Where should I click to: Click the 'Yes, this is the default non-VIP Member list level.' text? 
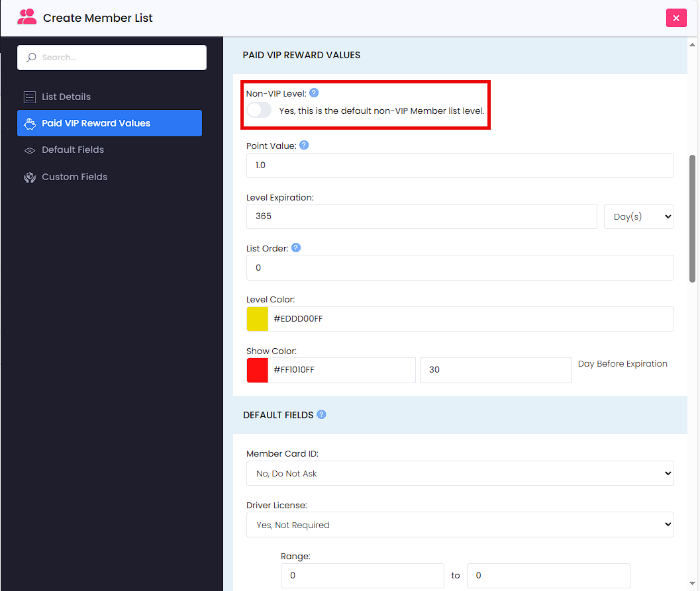pyautogui.click(x=381, y=111)
